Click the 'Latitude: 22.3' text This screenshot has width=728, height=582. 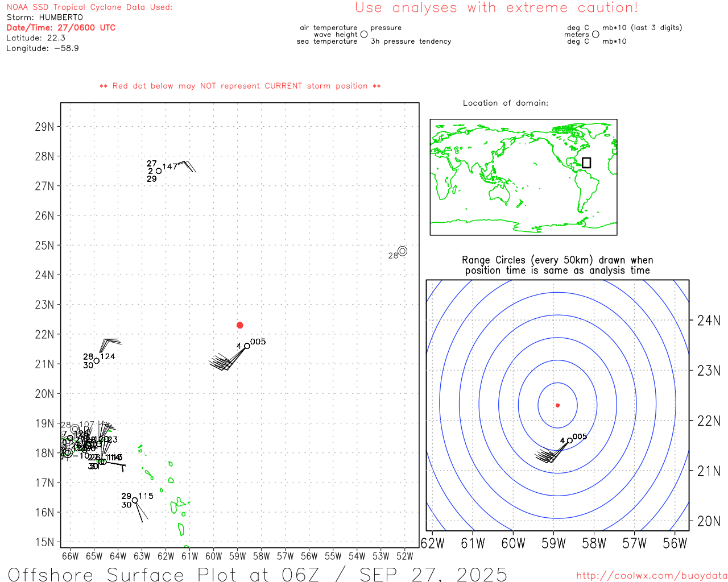coord(36,38)
